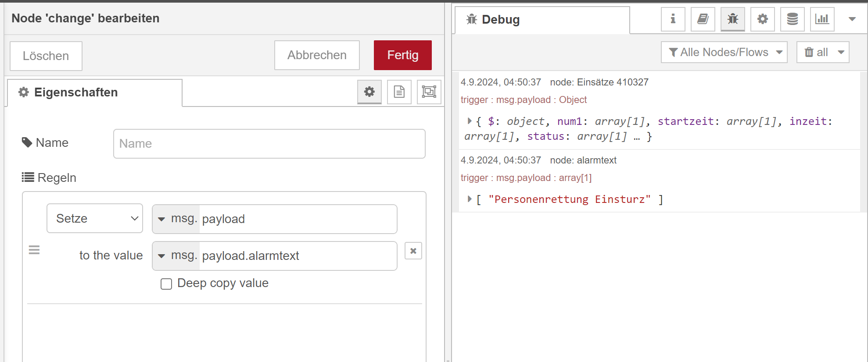Open node appearance settings icon

click(x=429, y=92)
